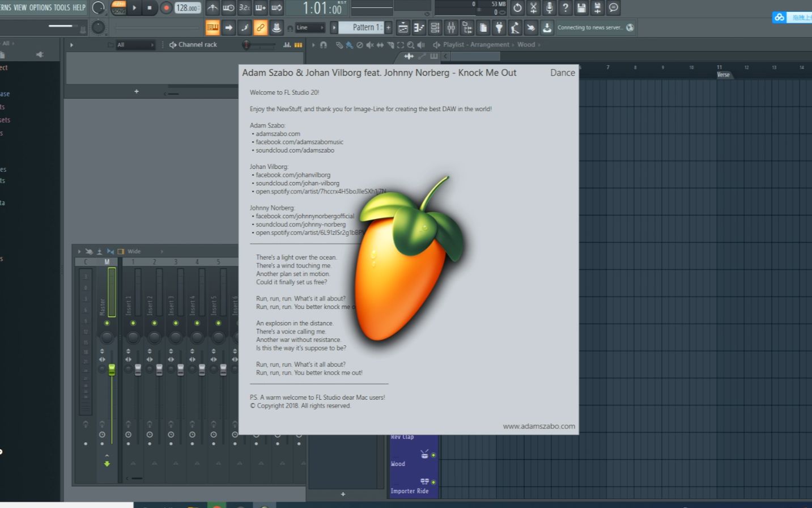The image size is (812, 508).
Task: Open the HELP menu
Action: coord(79,7)
